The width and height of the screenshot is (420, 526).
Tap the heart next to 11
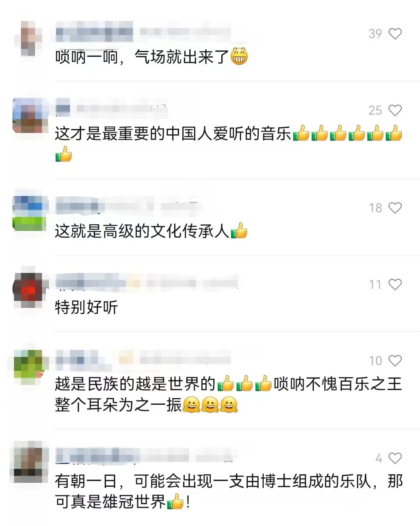(x=395, y=285)
